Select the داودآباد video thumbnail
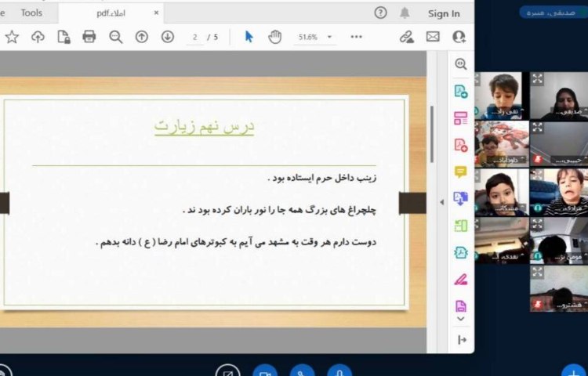 click(x=502, y=144)
